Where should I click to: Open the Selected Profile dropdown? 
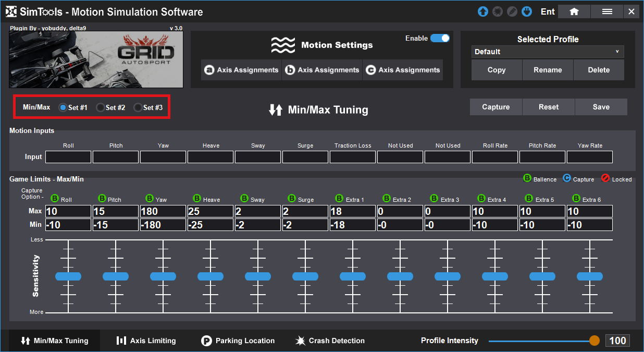(x=547, y=52)
